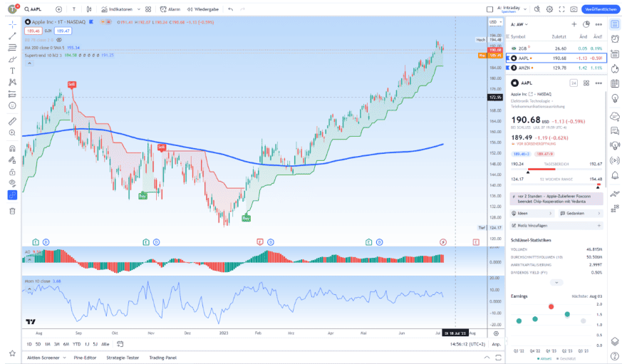The height and width of the screenshot is (364, 627).
Task: Open the notifications bell in right sidebar
Action: coord(615,176)
